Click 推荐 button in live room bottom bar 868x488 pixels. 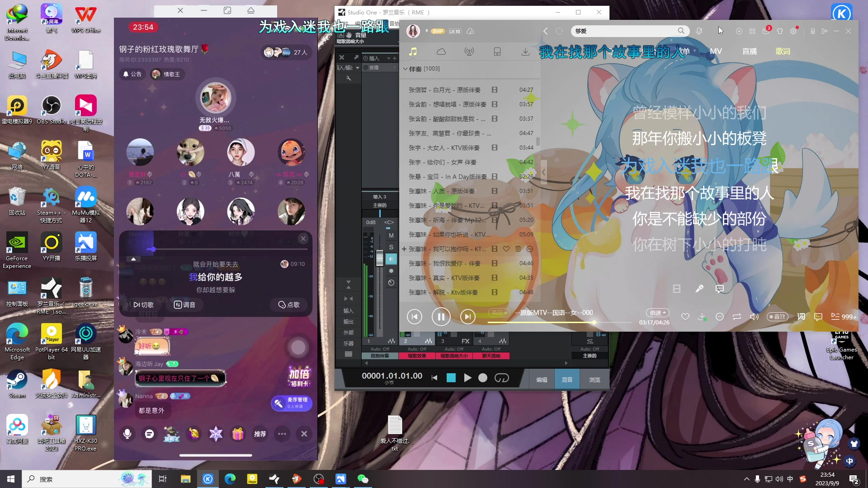coord(260,434)
